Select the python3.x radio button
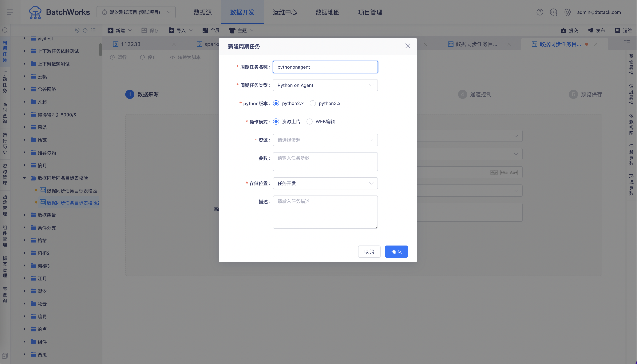This screenshot has height=364, width=637. pos(313,103)
